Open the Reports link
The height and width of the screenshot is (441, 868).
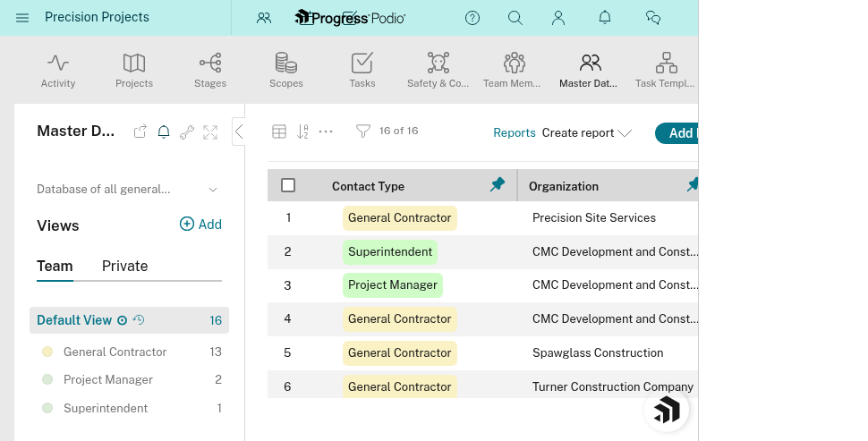point(515,132)
